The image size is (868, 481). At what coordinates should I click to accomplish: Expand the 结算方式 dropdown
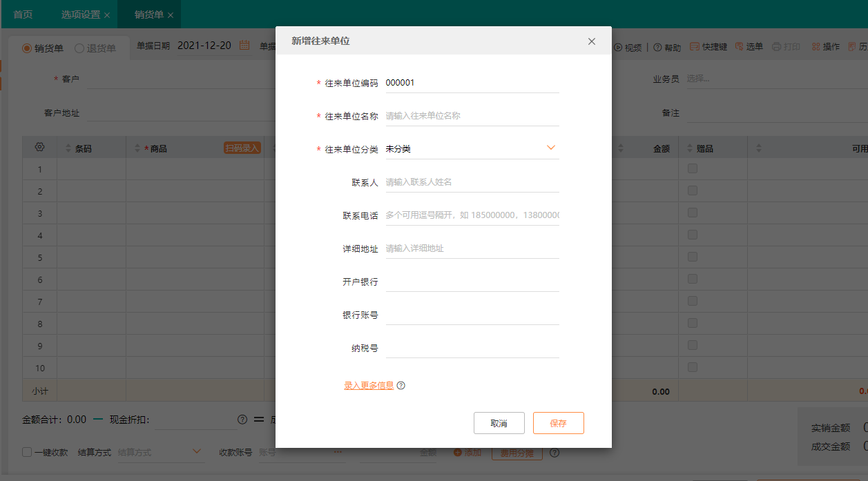point(196,451)
